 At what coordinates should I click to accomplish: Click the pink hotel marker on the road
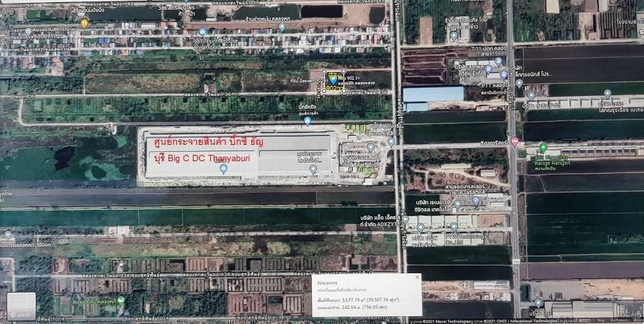pos(515,142)
